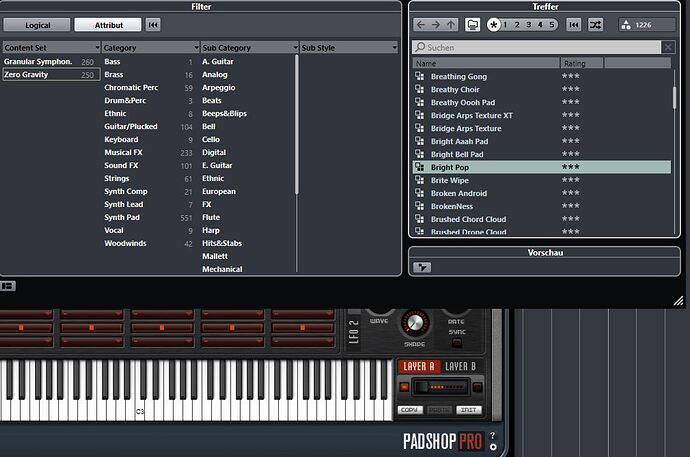Click the Copy layer button
690x457 pixels.
tap(410, 410)
